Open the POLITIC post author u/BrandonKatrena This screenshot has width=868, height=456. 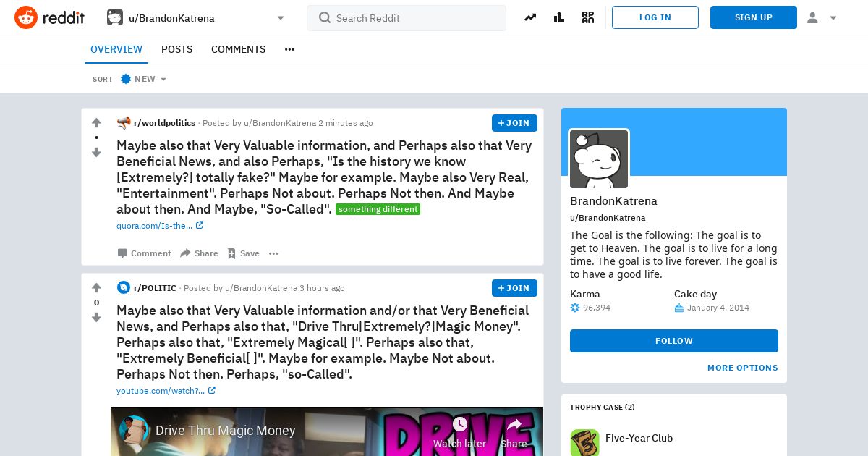pyautogui.click(x=261, y=288)
